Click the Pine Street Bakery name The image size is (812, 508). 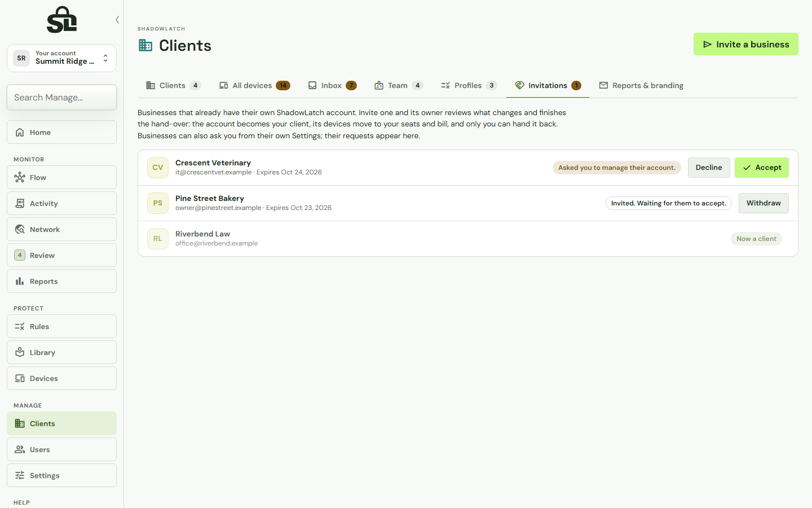[x=210, y=198]
